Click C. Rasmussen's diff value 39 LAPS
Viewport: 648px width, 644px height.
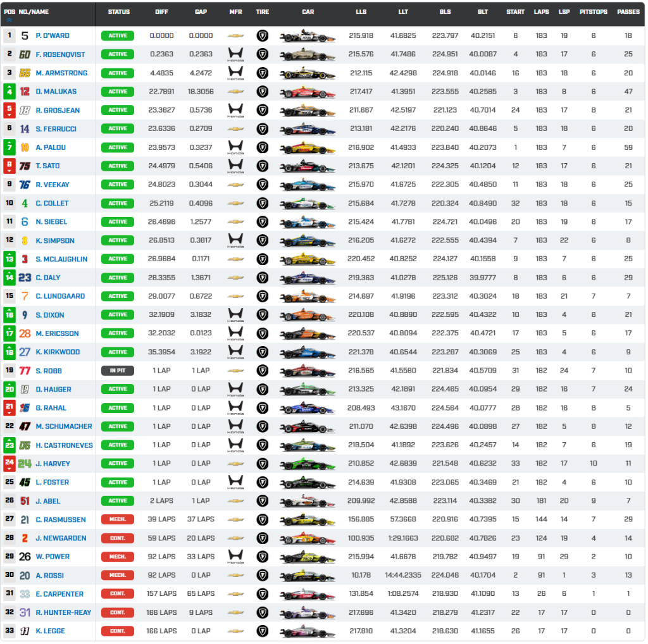point(161,519)
